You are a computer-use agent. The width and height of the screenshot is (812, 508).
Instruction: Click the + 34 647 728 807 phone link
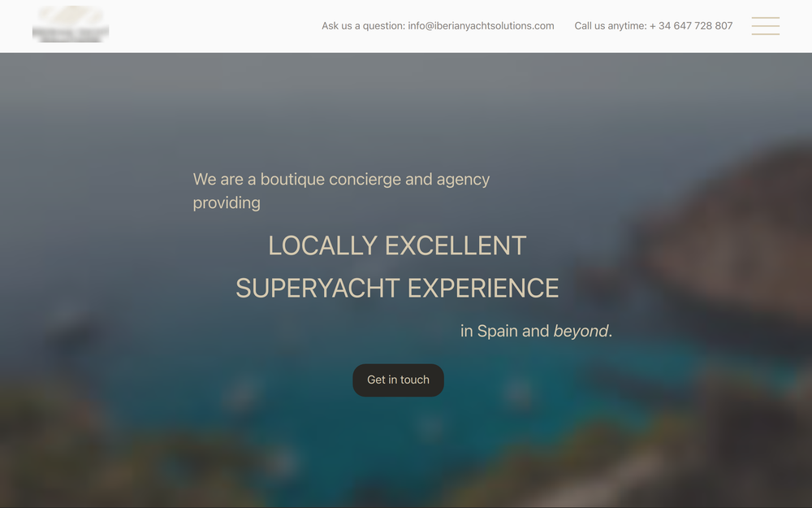pyautogui.click(x=691, y=26)
